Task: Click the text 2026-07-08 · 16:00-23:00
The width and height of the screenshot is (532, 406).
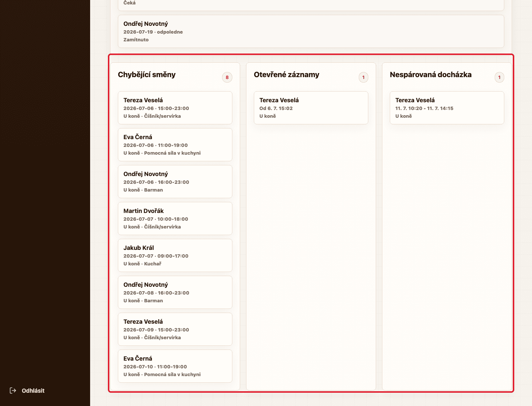Action: [x=156, y=293]
